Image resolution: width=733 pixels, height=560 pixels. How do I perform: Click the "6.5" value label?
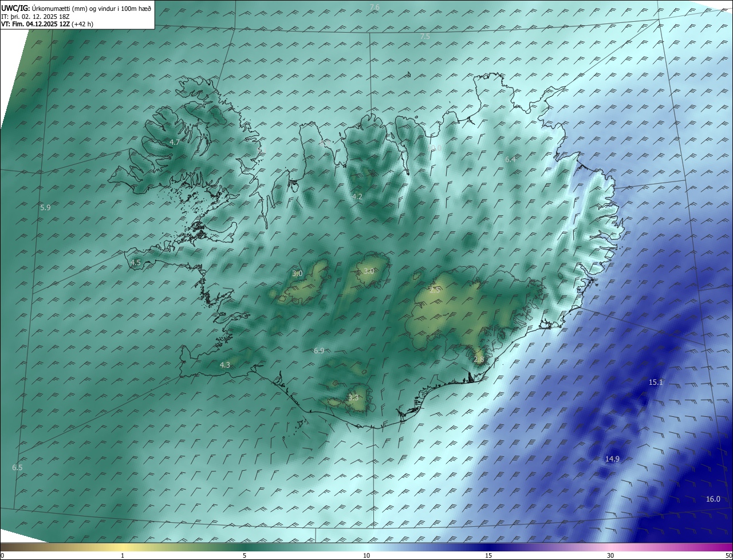click(x=17, y=467)
